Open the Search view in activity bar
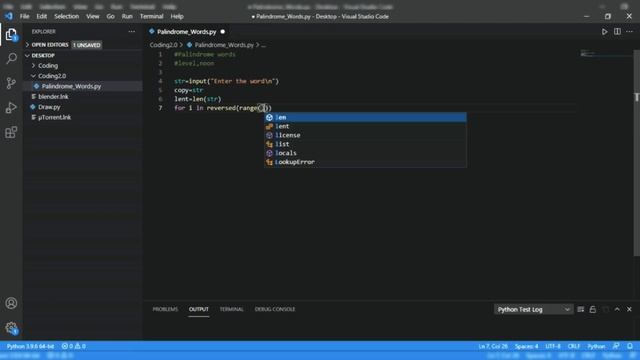640x360 pixels. [11, 59]
